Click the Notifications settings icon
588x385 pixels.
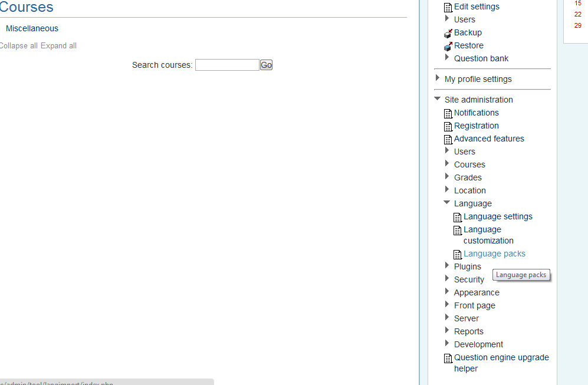coord(448,113)
